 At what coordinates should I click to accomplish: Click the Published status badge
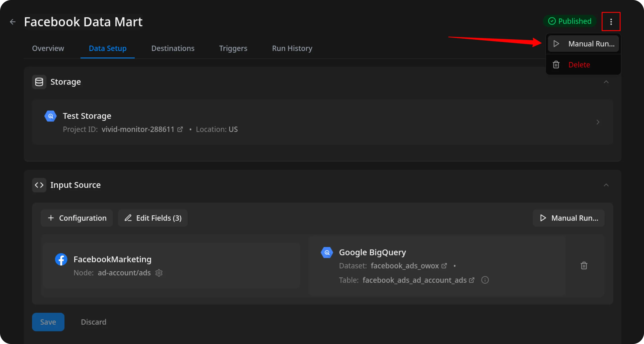[570, 21]
